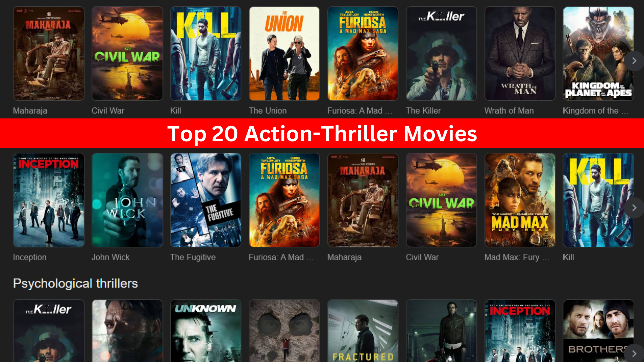
Task: Open Kingdom of the Planet of the Apes poster
Action: (x=598, y=53)
